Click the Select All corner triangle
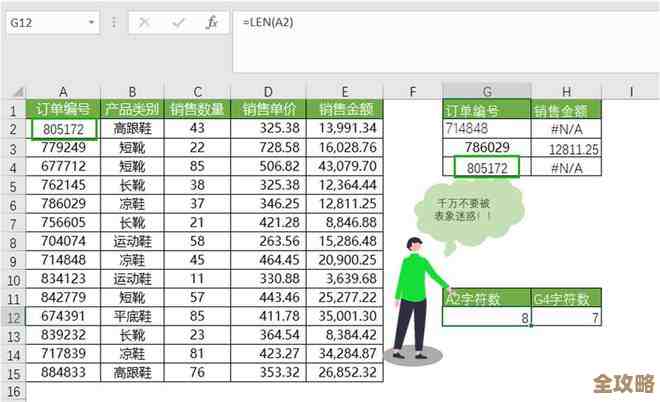 click(x=17, y=91)
